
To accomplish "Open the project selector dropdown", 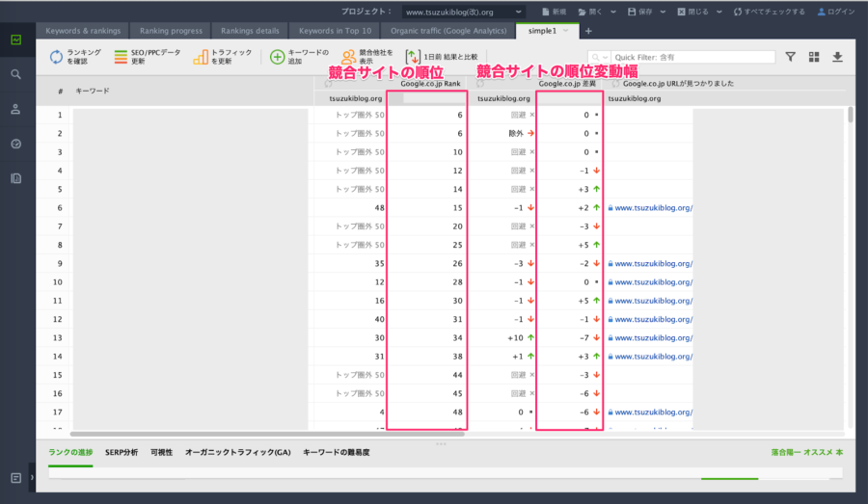I will coord(463,12).
